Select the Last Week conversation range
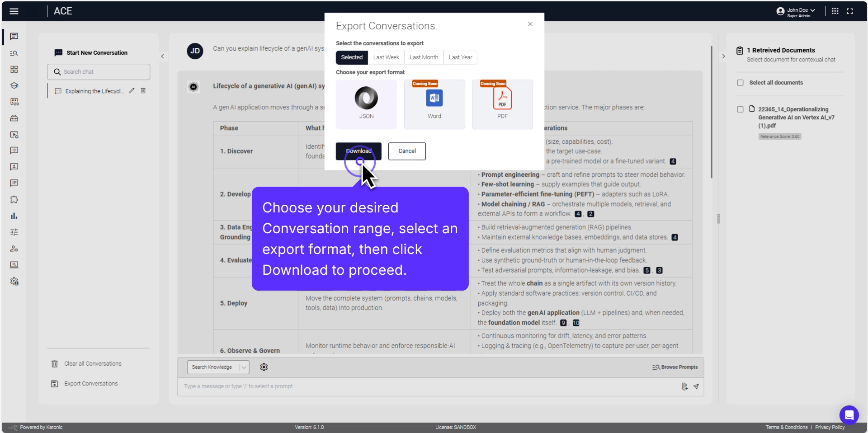Screen dimensions: 868x433 [x=386, y=57]
